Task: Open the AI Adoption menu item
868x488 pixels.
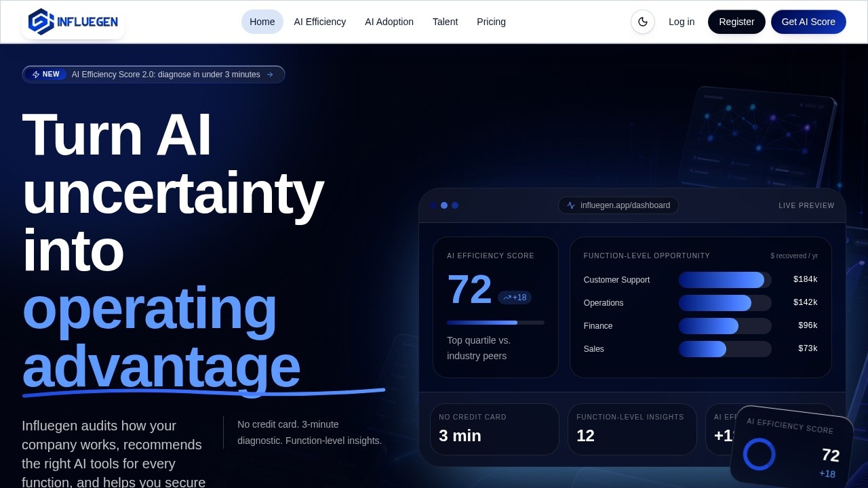Action: click(389, 22)
